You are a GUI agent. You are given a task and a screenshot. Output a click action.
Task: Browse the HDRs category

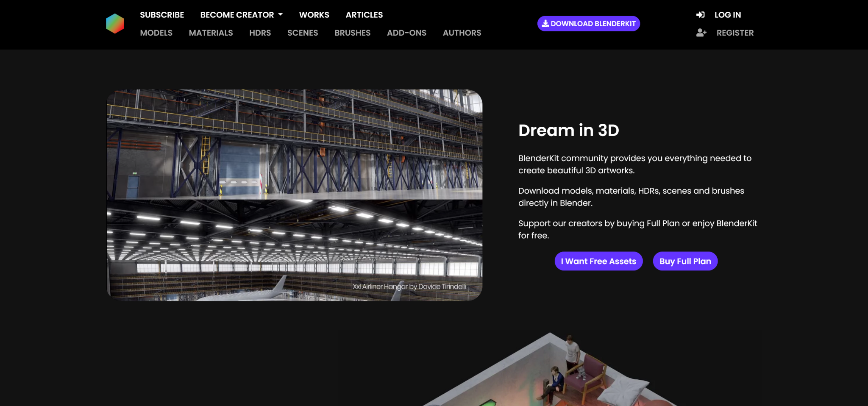point(260,33)
